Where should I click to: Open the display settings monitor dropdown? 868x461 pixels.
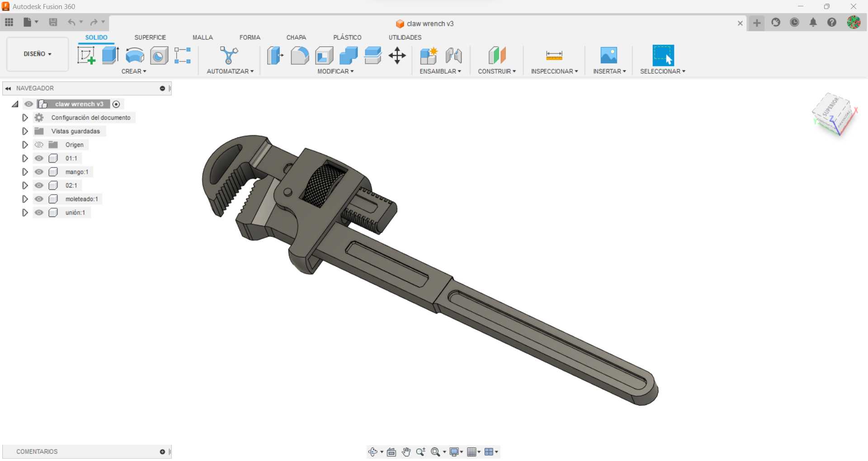pyautogui.click(x=456, y=452)
